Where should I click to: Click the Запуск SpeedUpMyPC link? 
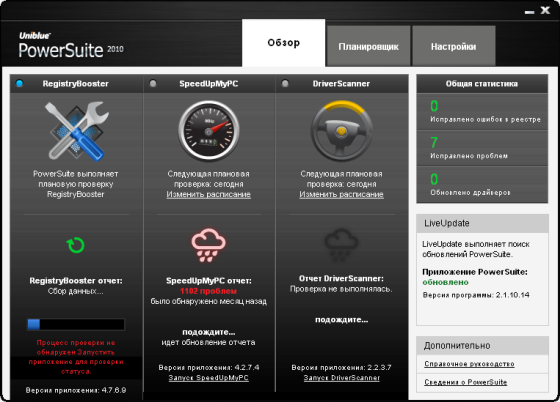[209, 378]
